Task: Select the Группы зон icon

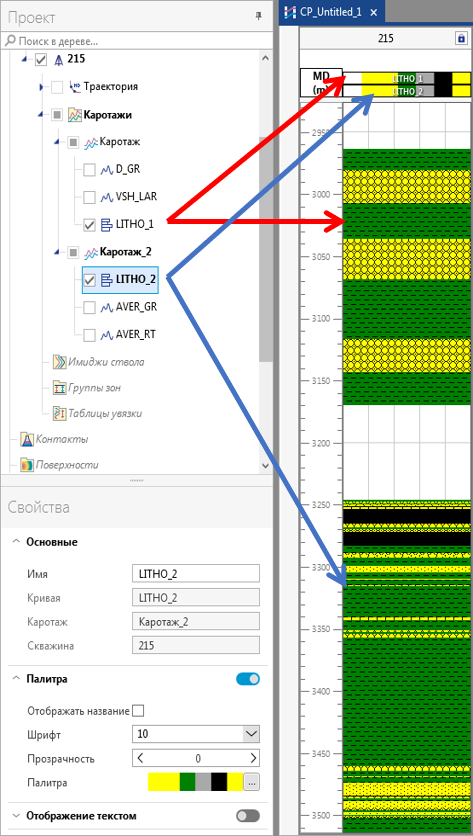Action: [59, 388]
